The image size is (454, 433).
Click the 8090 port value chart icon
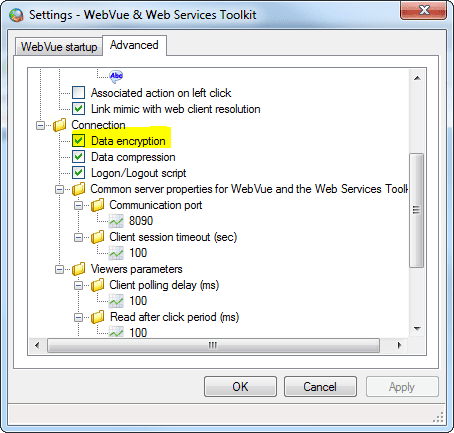pyautogui.click(x=116, y=221)
